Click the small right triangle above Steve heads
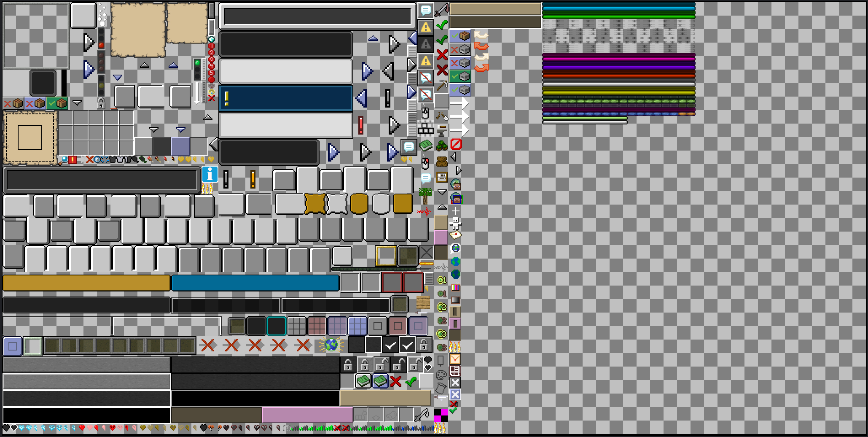The image size is (868, 437). [x=459, y=170]
